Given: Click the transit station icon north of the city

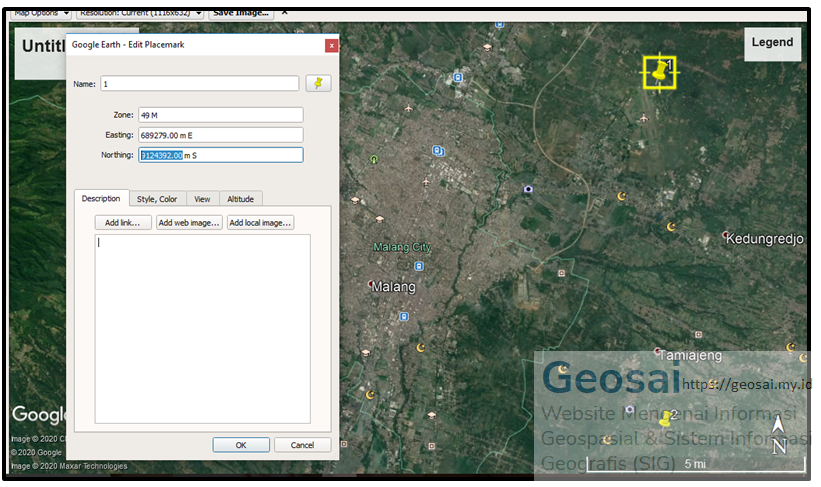Looking at the screenshot, I should coord(458,78).
